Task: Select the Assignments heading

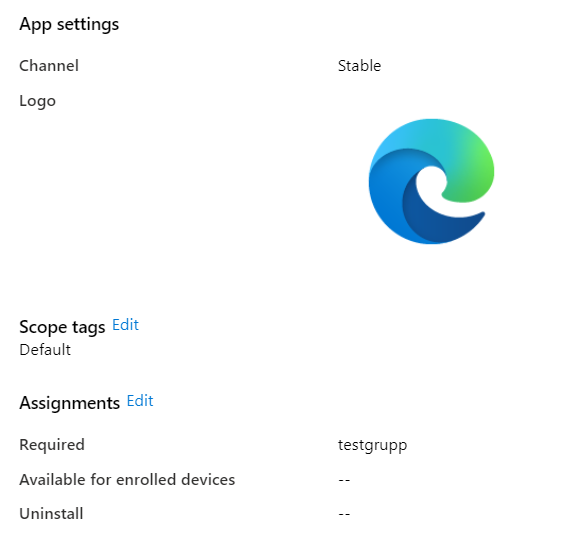Action: click(x=70, y=403)
